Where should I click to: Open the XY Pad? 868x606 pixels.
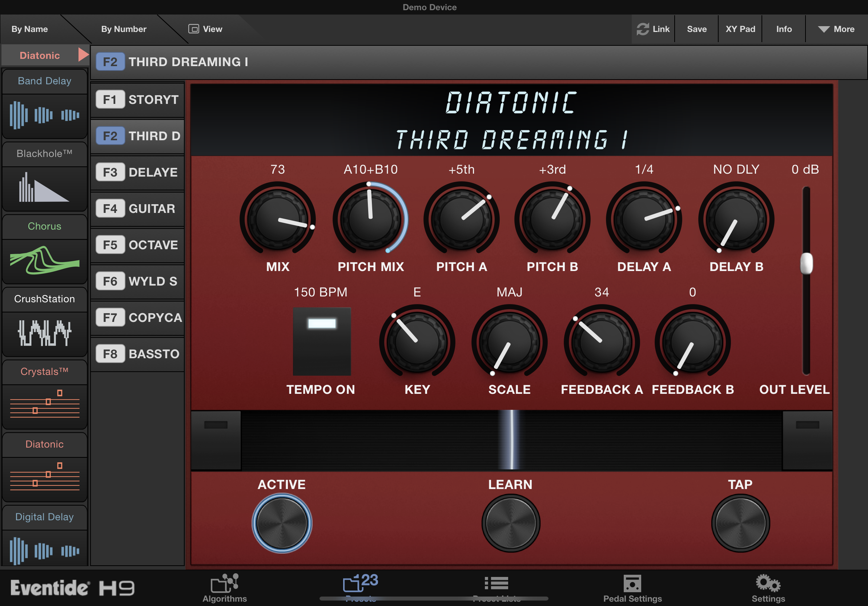point(740,29)
